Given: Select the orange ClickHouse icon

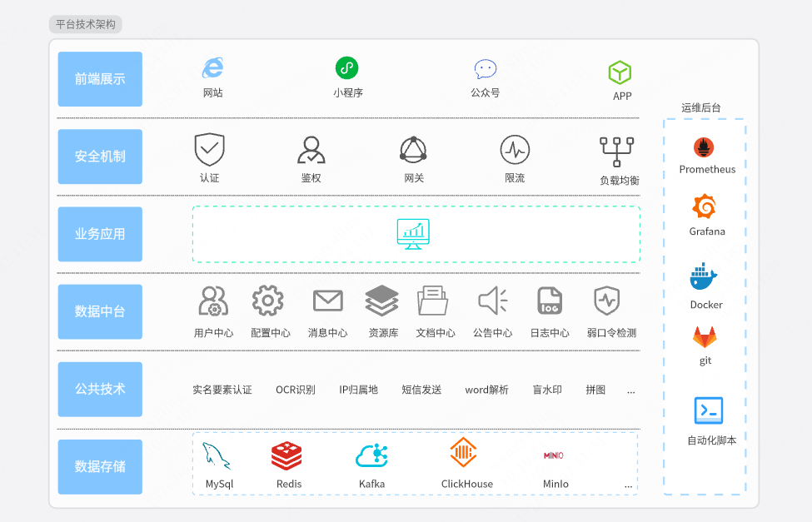Looking at the screenshot, I should pos(463,452).
